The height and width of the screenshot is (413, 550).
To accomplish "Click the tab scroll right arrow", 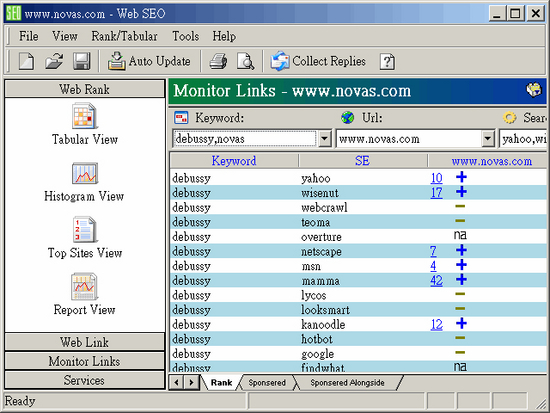I will [x=192, y=382].
